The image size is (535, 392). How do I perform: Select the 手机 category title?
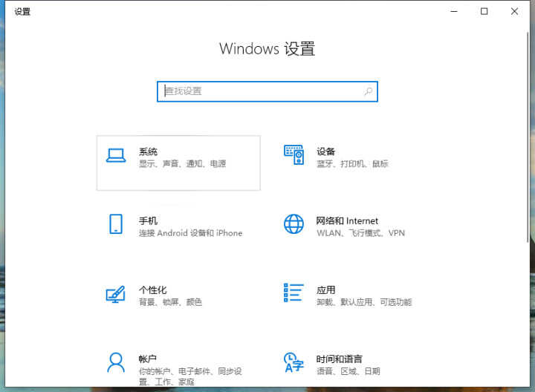point(148,220)
